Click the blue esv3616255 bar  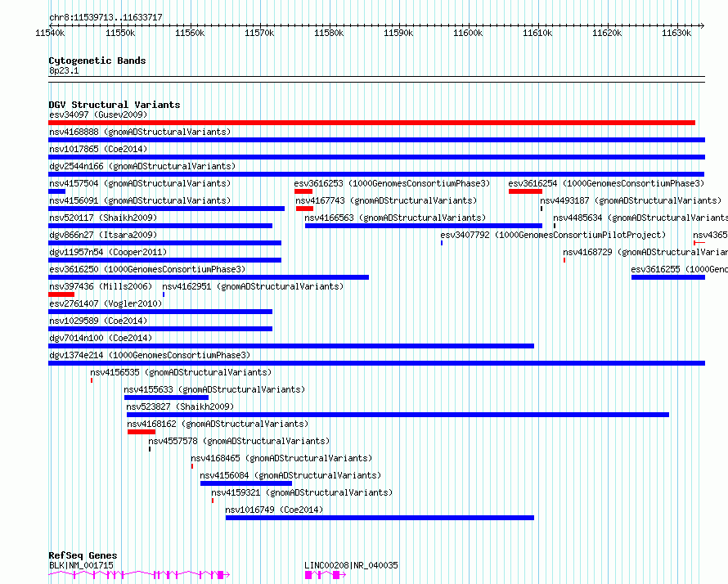(668, 277)
